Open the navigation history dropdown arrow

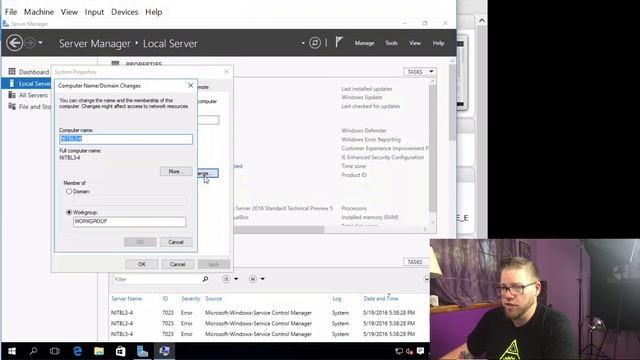click(40, 43)
